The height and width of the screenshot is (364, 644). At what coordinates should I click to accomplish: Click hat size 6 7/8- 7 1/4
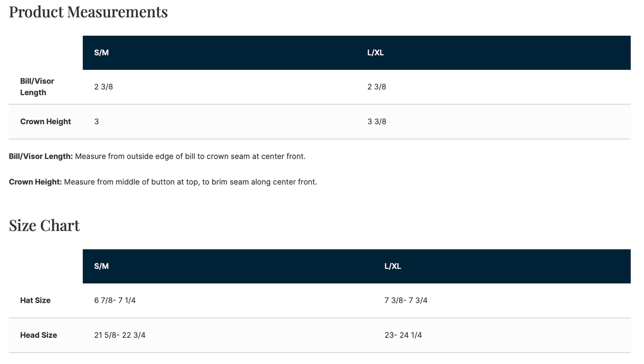115,300
